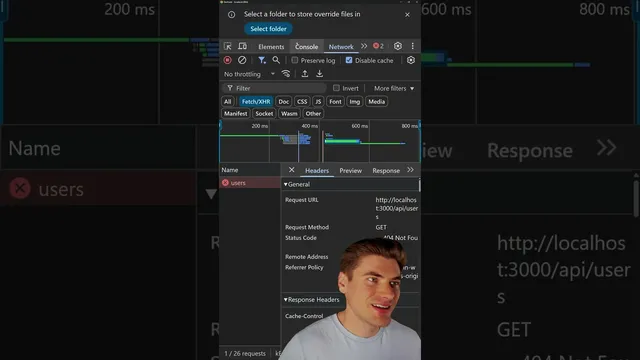Open network conditions wifi icon

pyautogui.click(x=286, y=74)
